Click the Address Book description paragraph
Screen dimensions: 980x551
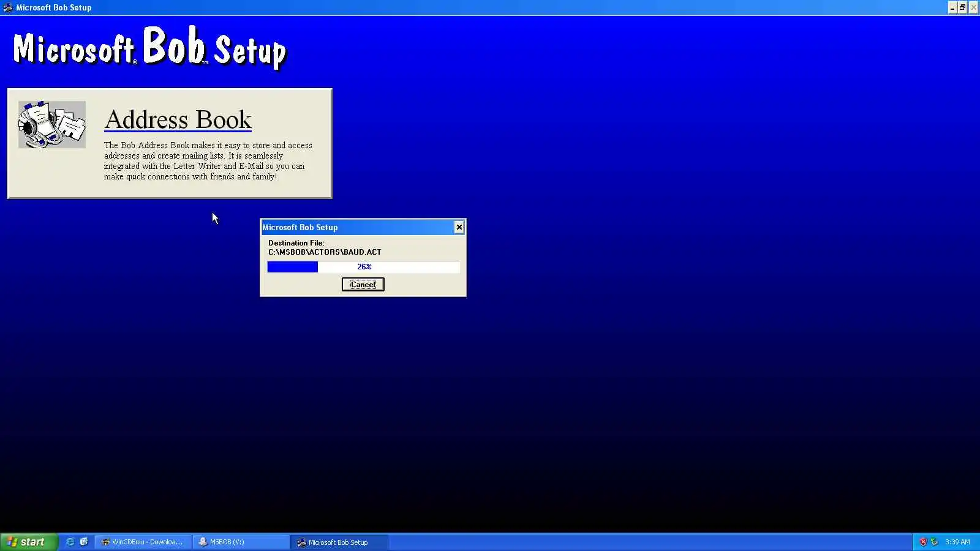pos(208,161)
